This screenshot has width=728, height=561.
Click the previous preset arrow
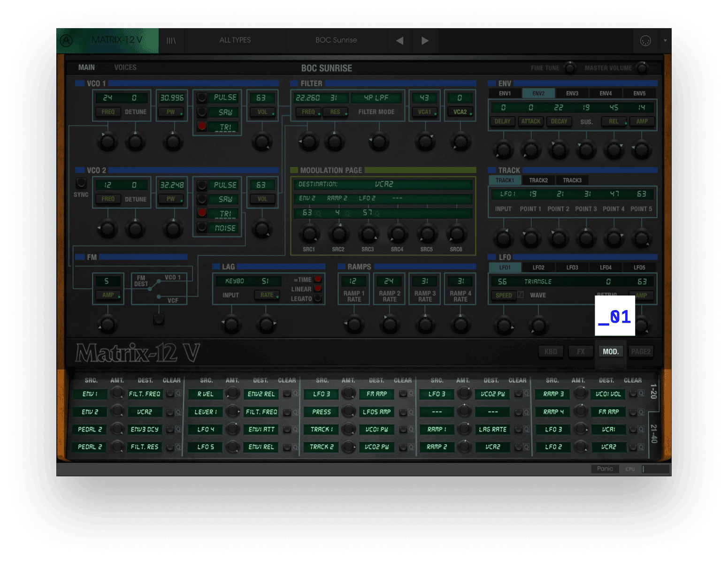(x=399, y=40)
